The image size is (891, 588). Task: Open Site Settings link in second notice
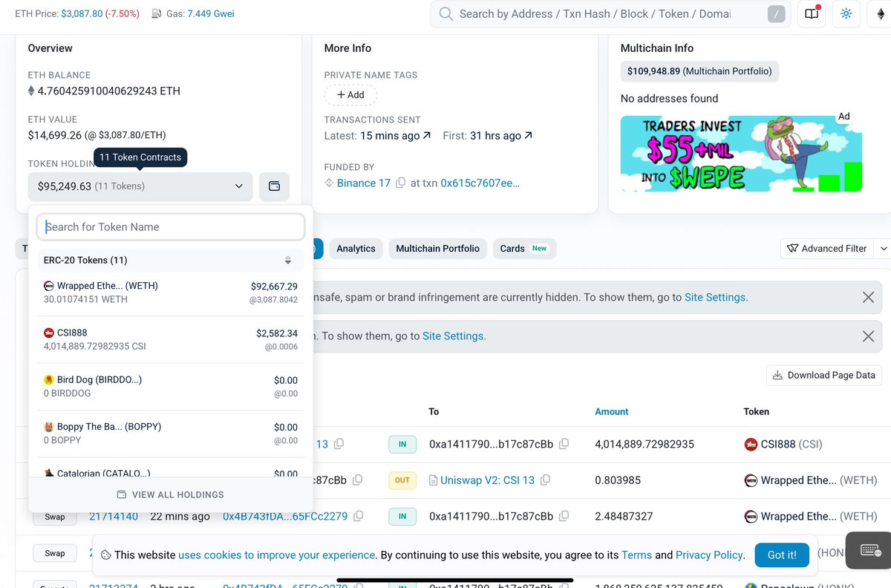453,336
